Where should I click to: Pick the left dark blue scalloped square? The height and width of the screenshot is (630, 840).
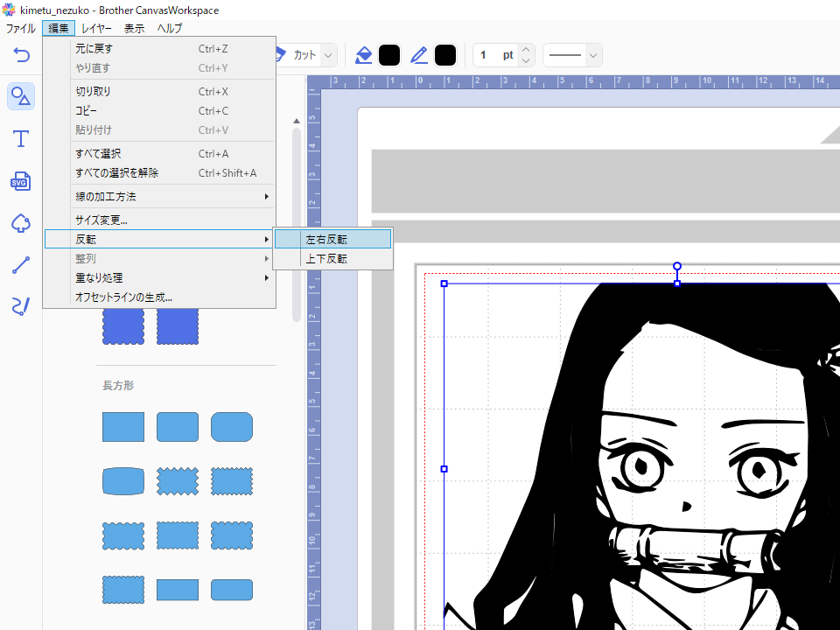(x=123, y=326)
